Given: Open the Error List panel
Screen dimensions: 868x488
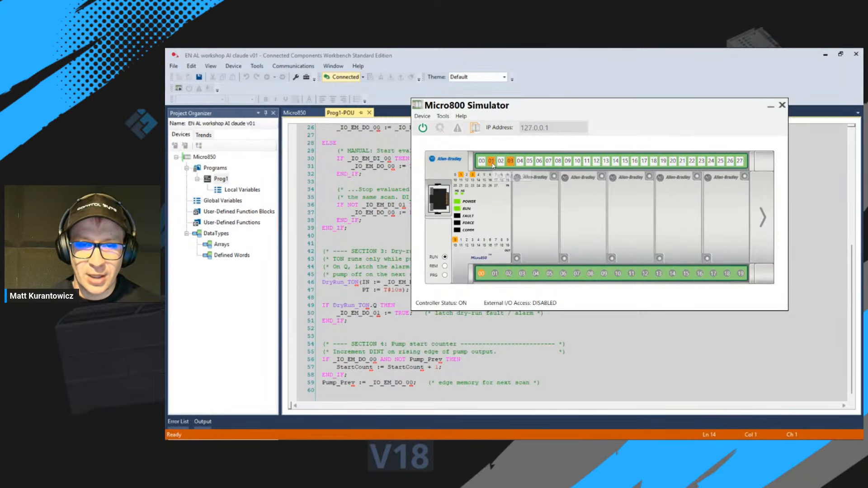Looking at the screenshot, I should [178, 421].
